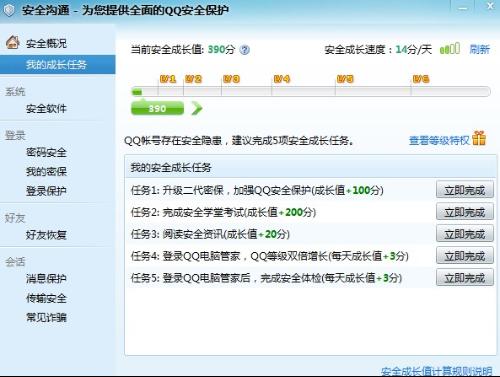Screen dimensions: 500x377
Task: Click the LV6 level marker
Action: point(421,79)
